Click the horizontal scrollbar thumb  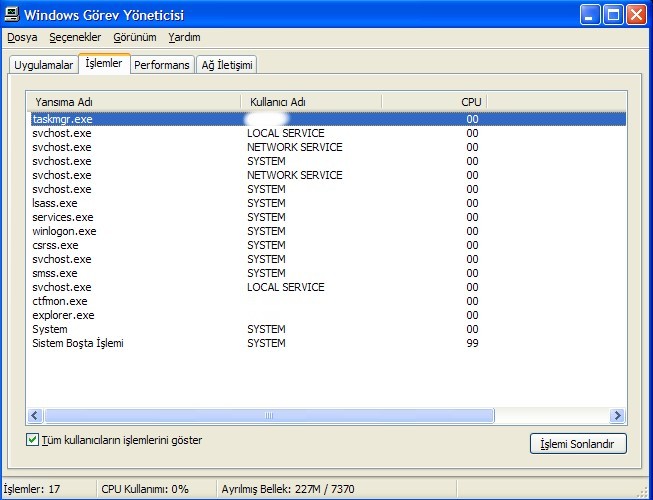[x=269, y=415]
